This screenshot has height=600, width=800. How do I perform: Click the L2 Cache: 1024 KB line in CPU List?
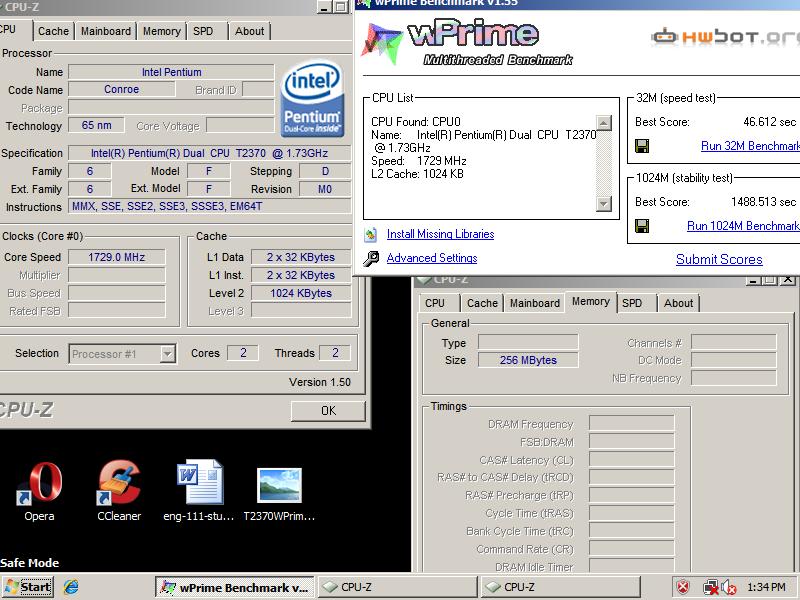tap(417, 174)
